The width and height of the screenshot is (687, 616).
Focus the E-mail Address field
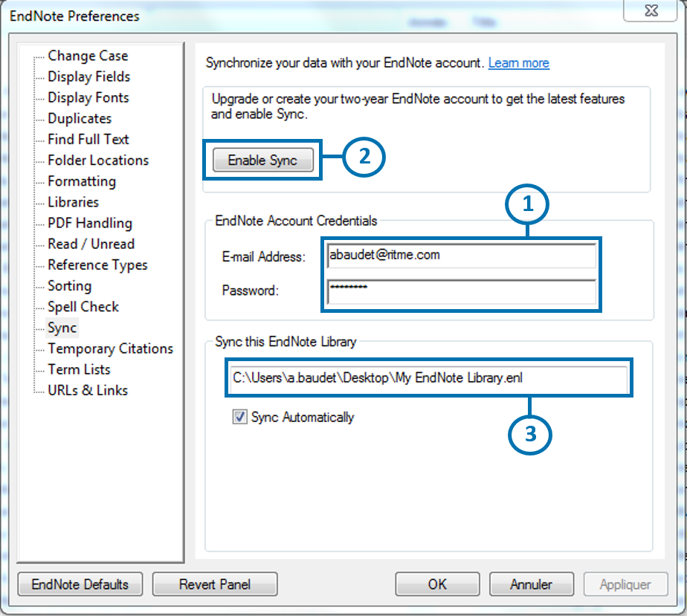click(x=462, y=256)
